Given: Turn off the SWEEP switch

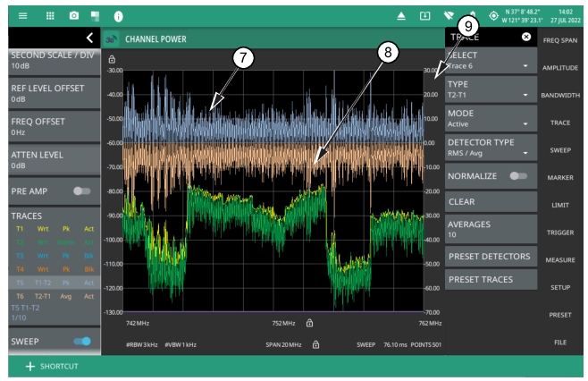Looking at the screenshot, I should click(x=82, y=342).
